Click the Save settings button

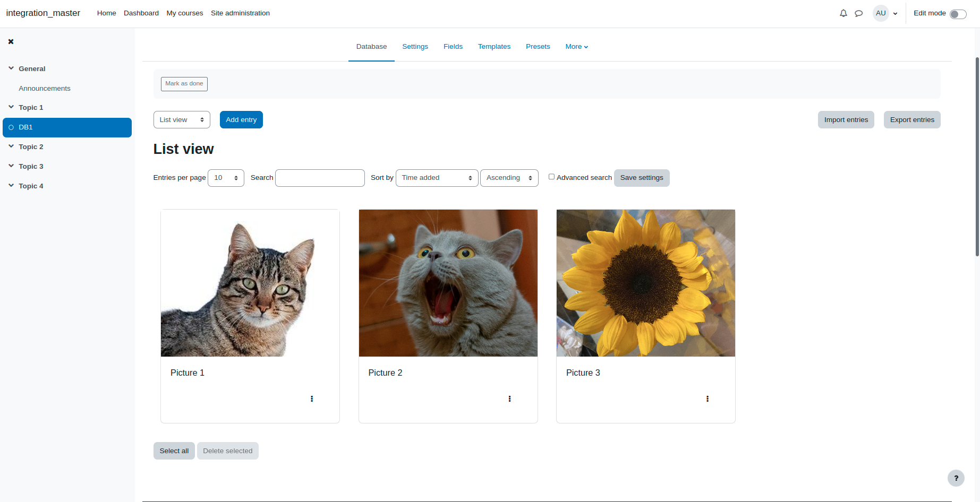coord(642,178)
